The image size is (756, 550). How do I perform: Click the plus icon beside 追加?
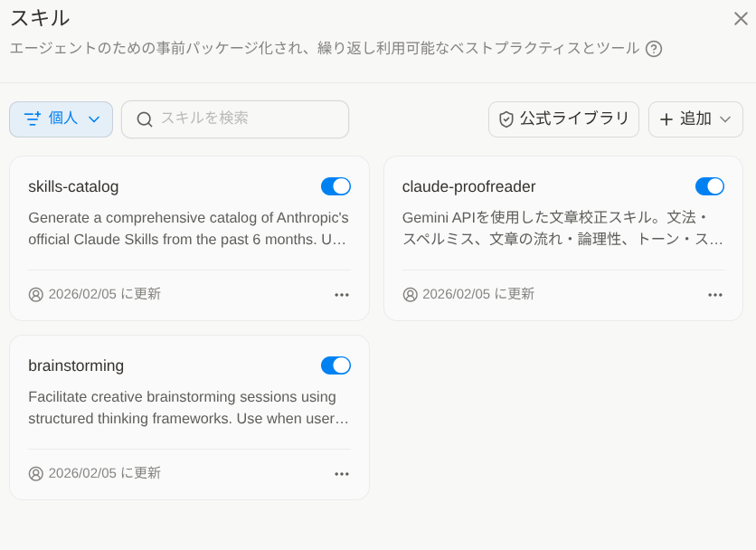click(666, 119)
